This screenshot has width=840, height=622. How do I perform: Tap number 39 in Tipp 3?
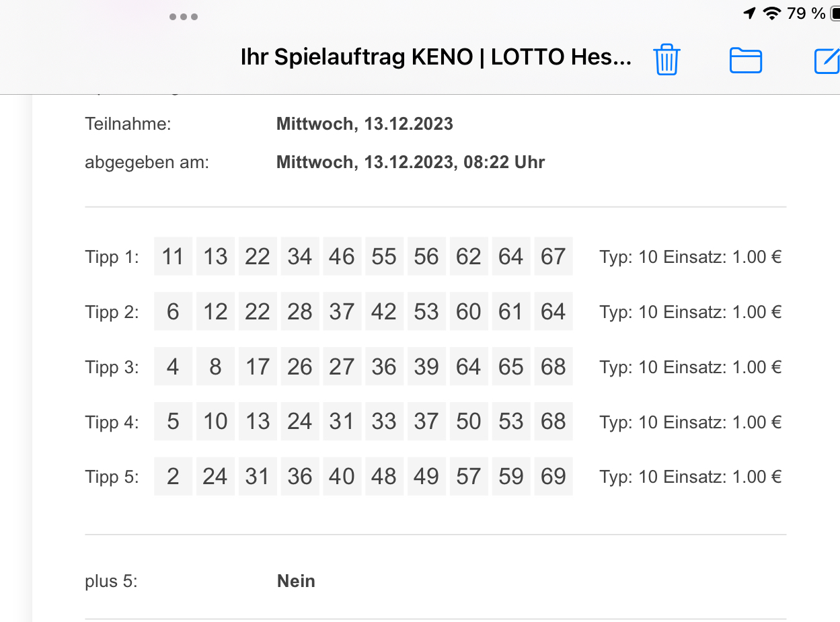pyautogui.click(x=426, y=366)
